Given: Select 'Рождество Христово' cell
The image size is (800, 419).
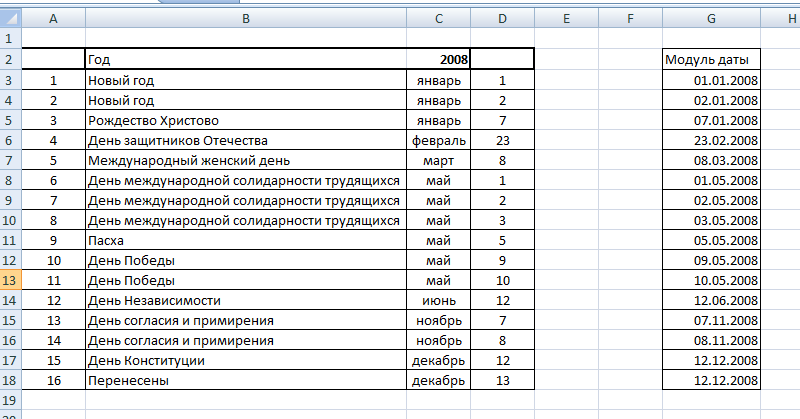Looking at the screenshot, I should pos(246,120).
